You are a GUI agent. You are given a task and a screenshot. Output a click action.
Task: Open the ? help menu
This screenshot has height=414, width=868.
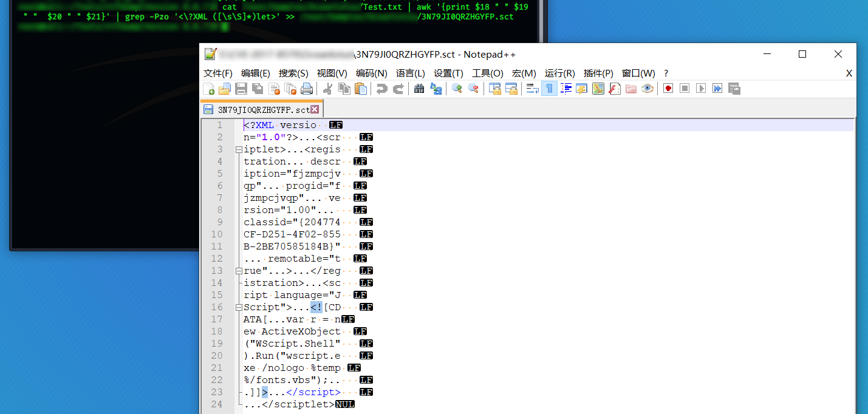pos(666,73)
